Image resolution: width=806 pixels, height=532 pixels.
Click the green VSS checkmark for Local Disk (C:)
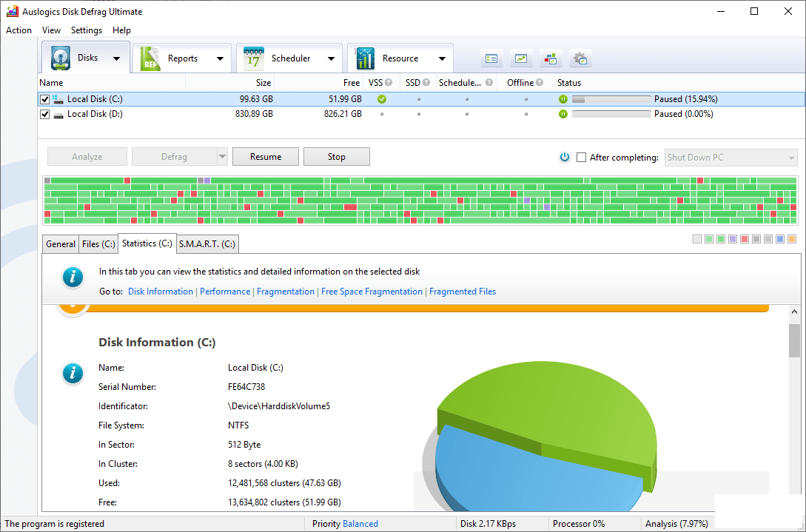tap(381, 99)
